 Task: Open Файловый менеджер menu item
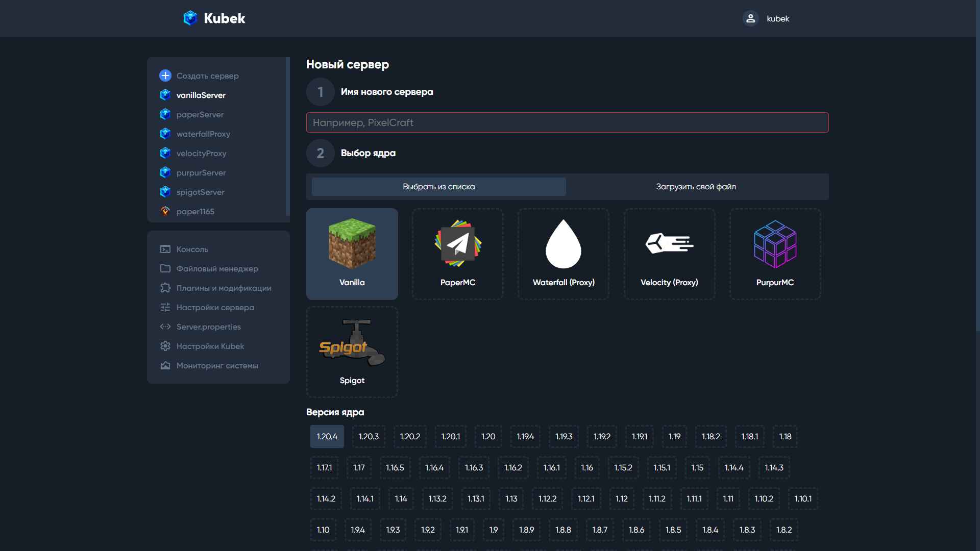[218, 268]
